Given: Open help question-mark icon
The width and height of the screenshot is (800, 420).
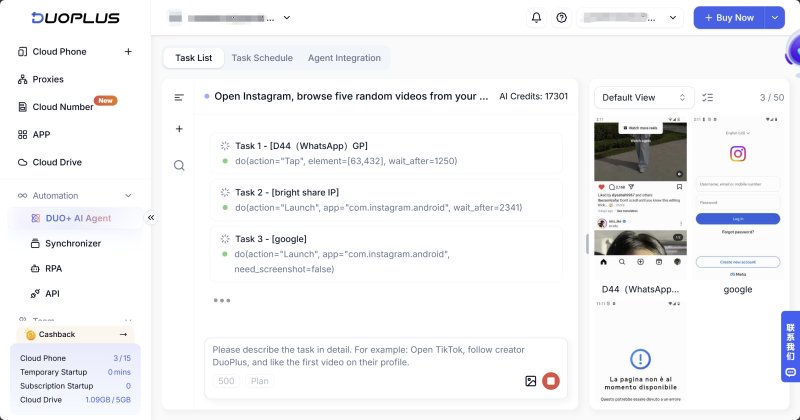Looking at the screenshot, I should (x=561, y=18).
